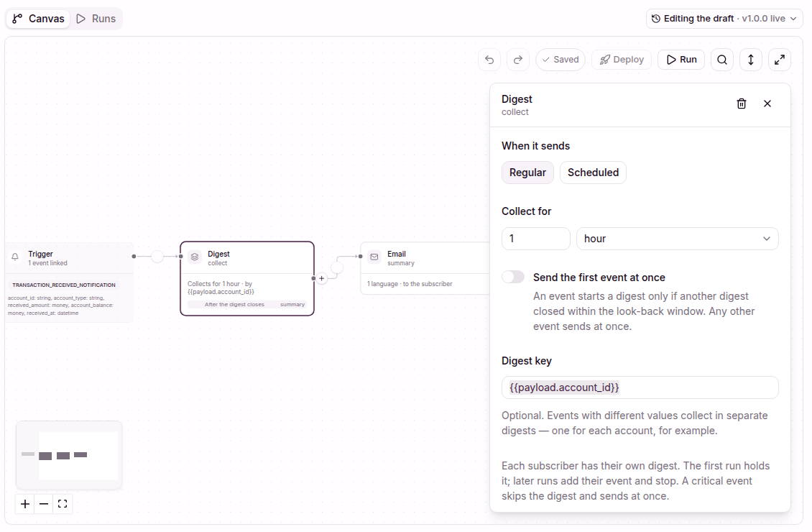The height and width of the screenshot is (532, 812).
Task: Click the connector circle before Email node
Action: tap(337, 268)
